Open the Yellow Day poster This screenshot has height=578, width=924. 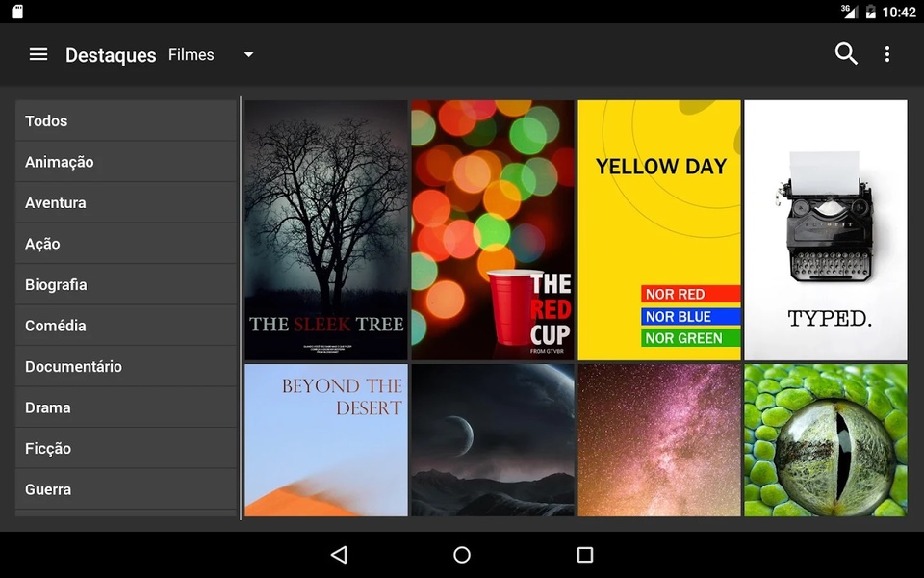[658, 230]
